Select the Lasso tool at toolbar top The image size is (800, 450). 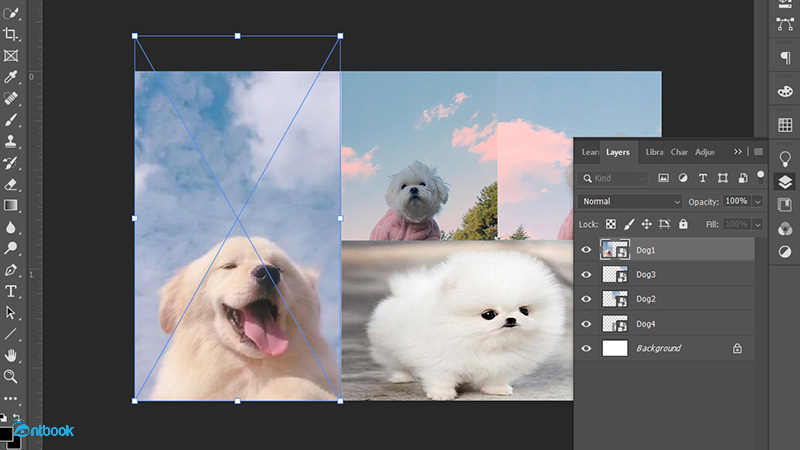pyautogui.click(x=11, y=13)
